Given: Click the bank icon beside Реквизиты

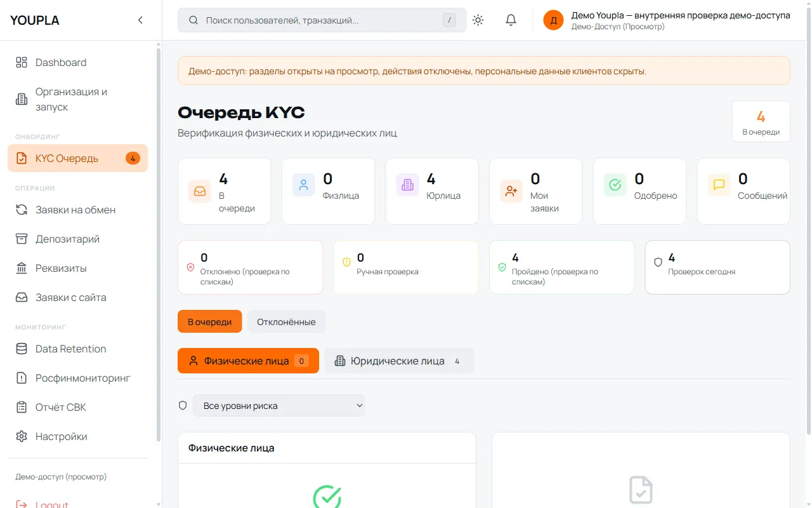Looking at the screenshot, I should (22, 268).
